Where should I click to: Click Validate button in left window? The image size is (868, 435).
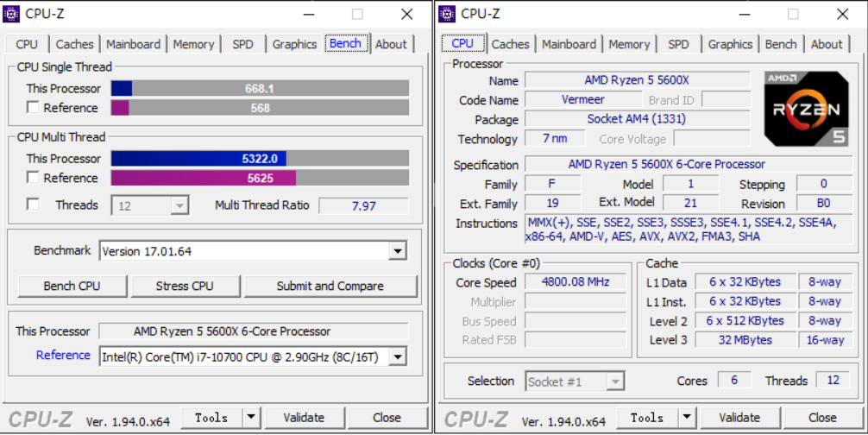coord(304,417)
